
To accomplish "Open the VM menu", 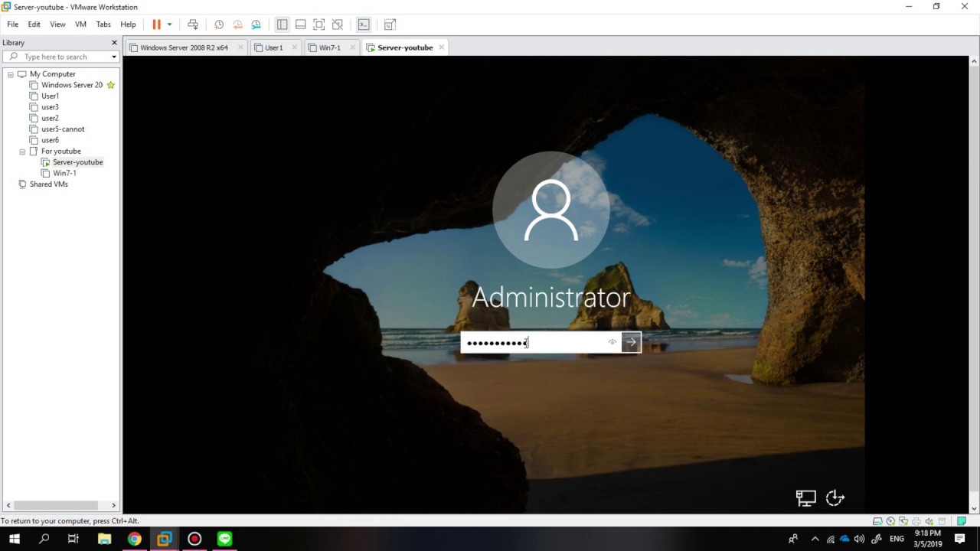I will [x=80, y=24].
